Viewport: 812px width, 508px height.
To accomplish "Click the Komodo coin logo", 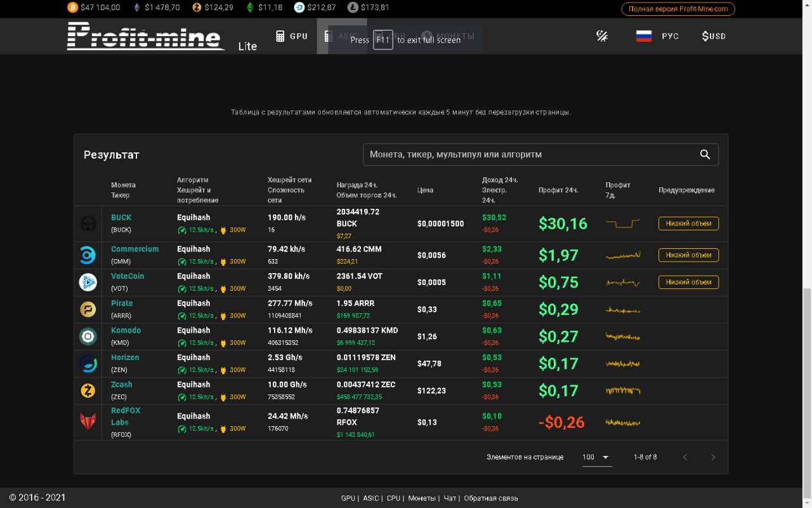I will tap(88, 336).
